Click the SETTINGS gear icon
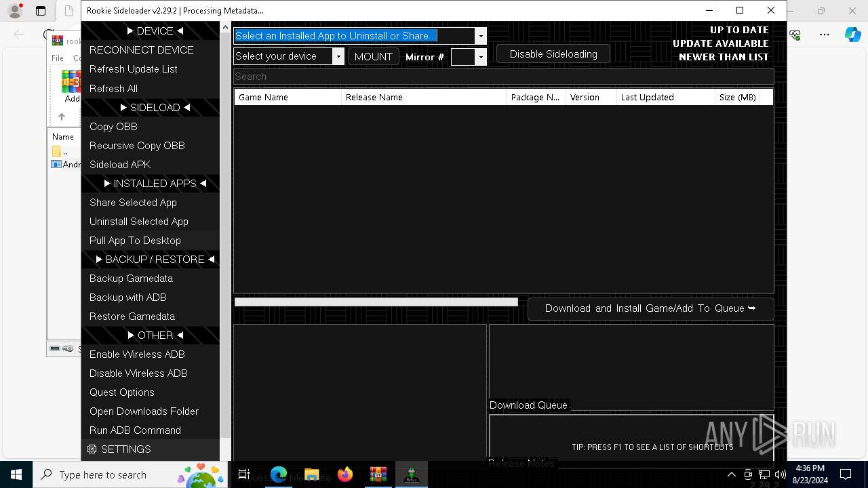The height and width of the screenshot is (488, 868). [x=92, y=449]
